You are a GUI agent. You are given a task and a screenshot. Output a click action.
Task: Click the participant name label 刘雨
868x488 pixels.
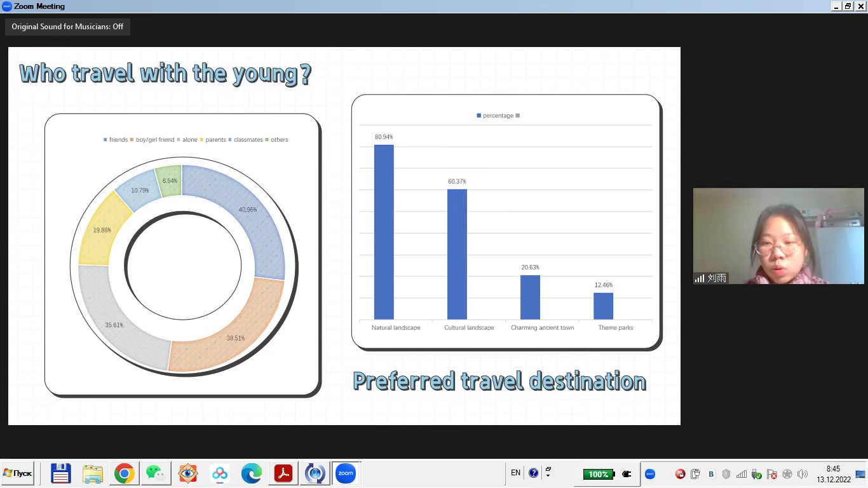point(717,278)
